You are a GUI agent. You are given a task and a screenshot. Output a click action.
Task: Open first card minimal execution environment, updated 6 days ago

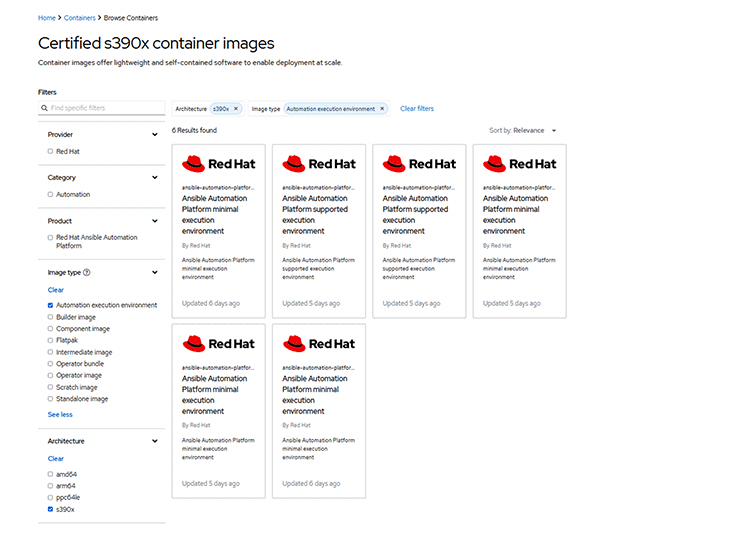218,231
